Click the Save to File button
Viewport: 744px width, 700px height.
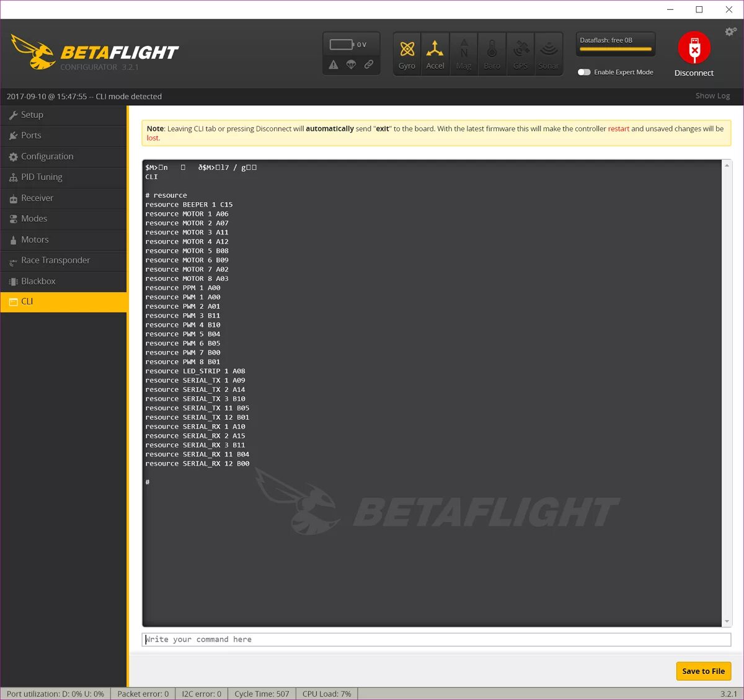704,671
